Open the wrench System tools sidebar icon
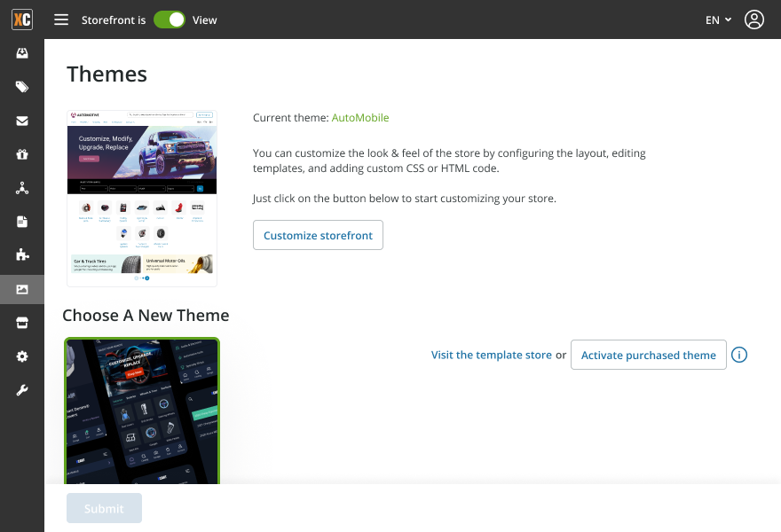Image resolution: width=781 pixels, height=532 pixels. point(22,390)
